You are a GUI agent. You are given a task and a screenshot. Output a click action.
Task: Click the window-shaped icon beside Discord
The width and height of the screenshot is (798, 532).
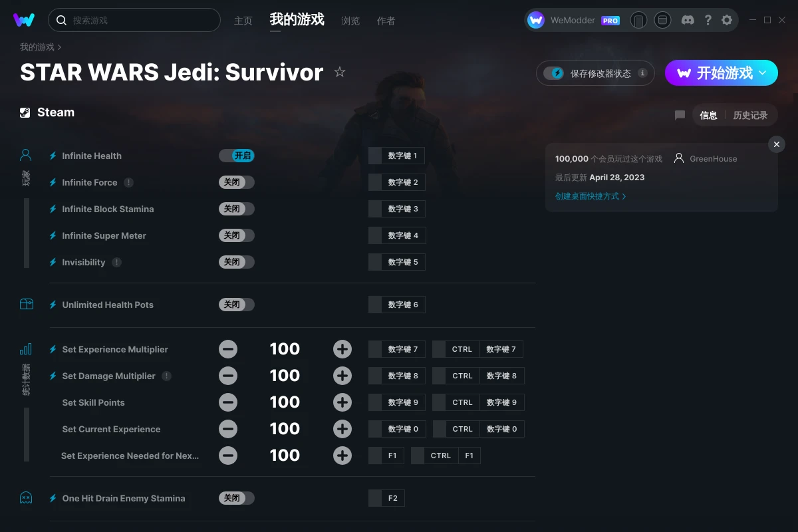coord(662,20)
